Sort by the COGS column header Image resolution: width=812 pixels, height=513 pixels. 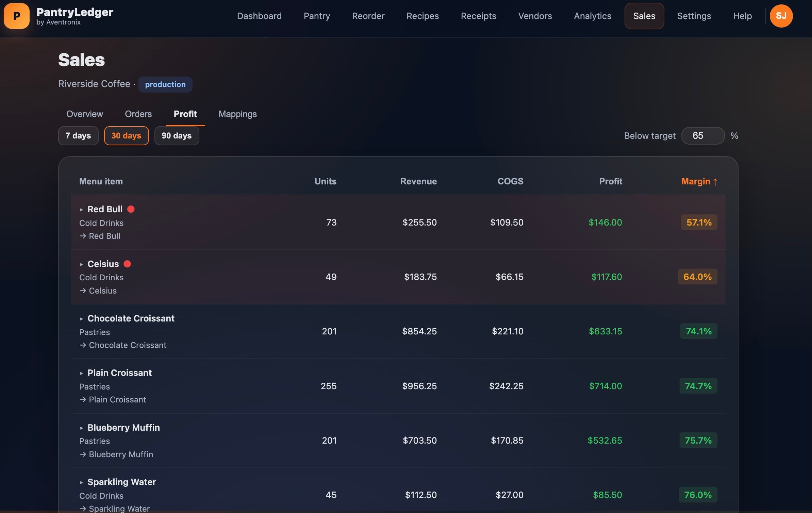point(510,181)
